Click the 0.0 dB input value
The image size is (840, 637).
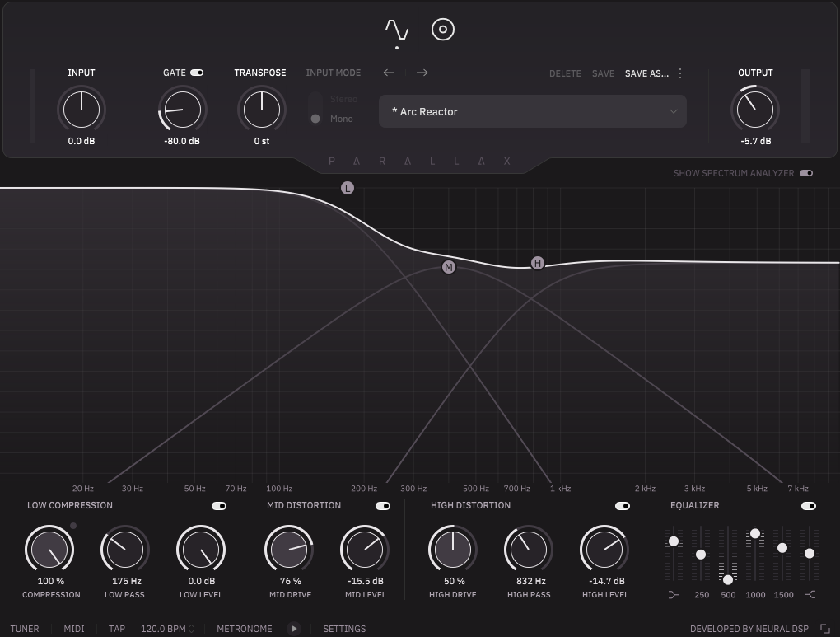pos(82,141)
